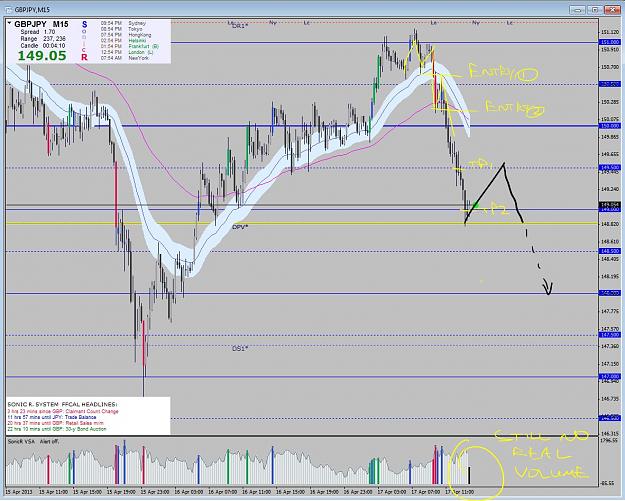Click the DR1* resistance line label
Screen dimensions: 625x501
point(240,25)
